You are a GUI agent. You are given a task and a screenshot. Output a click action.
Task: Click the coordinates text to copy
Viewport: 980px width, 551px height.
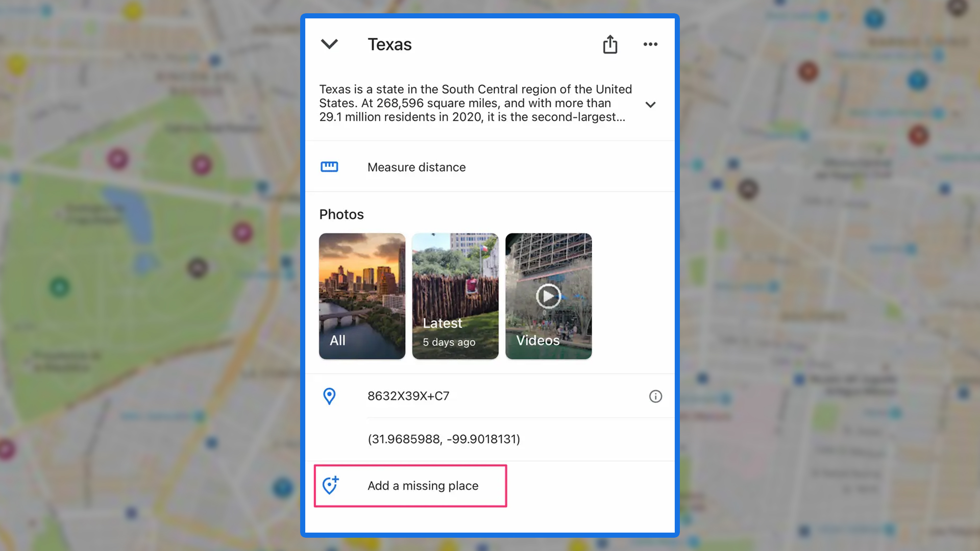tap(444, 439)
